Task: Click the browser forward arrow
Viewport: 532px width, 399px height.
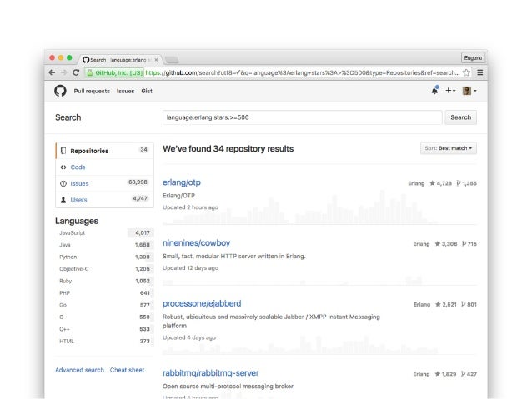Action: pyautogui.click(x=63, y=72)
